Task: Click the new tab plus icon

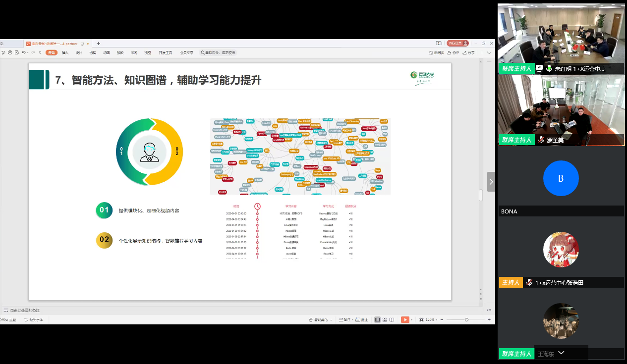Action: (98, 44)
